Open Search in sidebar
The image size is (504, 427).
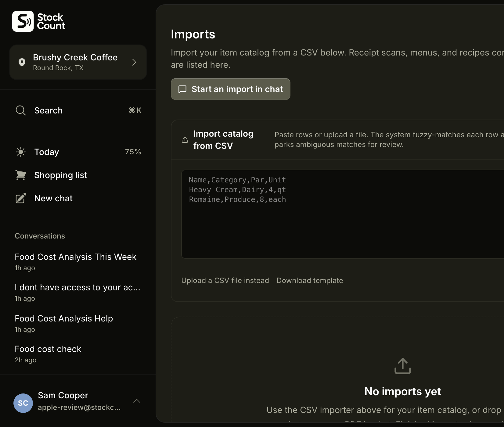(78, 110)
